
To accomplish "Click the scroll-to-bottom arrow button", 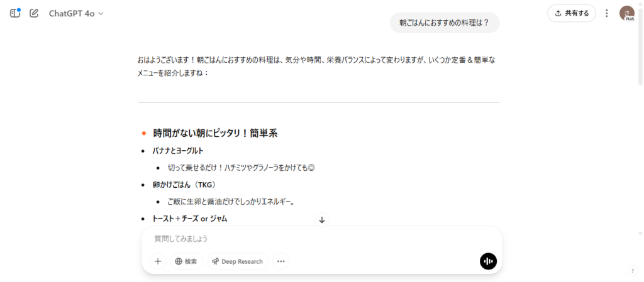I will pyautogui.click(x=322, y=220).
